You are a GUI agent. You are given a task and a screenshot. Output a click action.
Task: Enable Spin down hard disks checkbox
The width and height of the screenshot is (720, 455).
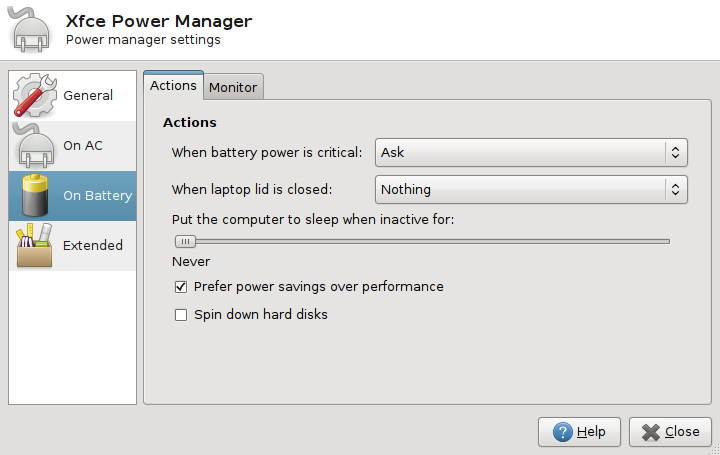click(181, 315)
